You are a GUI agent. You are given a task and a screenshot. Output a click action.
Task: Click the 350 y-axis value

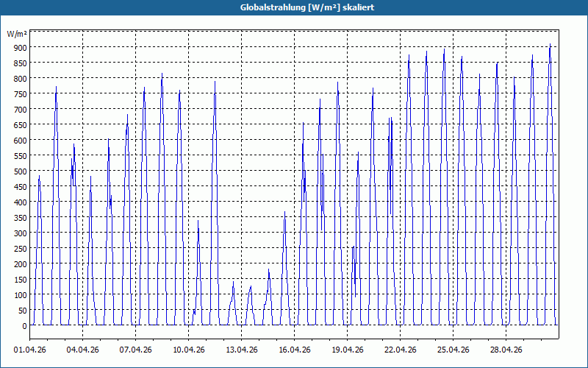tap(21, 218)
